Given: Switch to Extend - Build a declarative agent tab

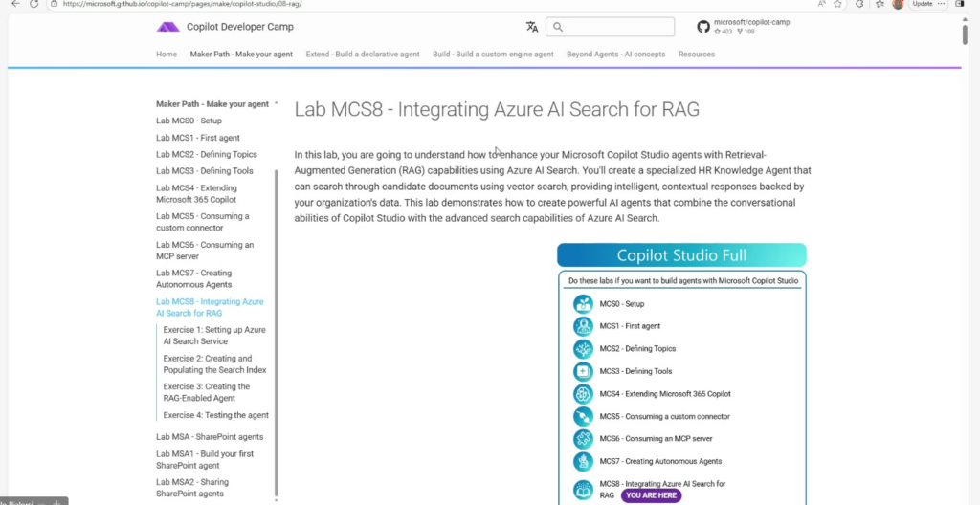Looking at the screenshot, I should click(x=363, y=55).
